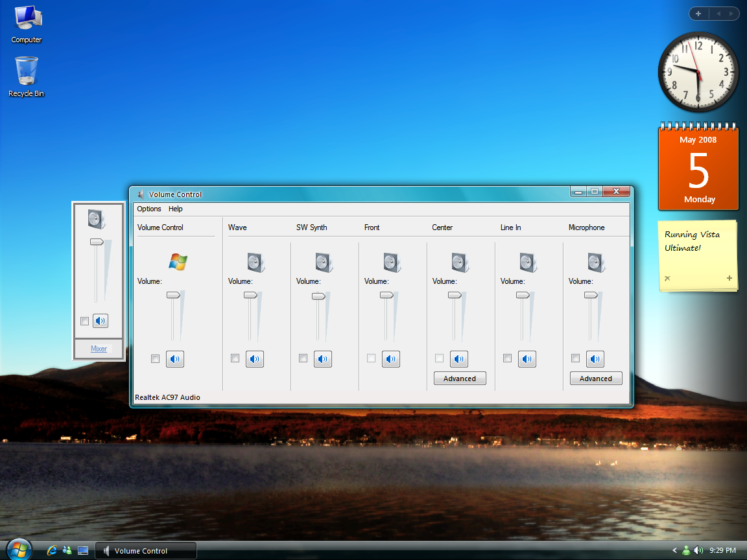Click the Line In speaker icon

(527, 358)
